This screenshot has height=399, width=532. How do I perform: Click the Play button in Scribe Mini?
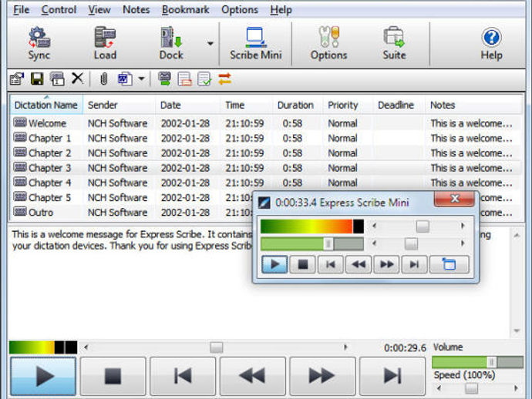click(x=274, y=264)
